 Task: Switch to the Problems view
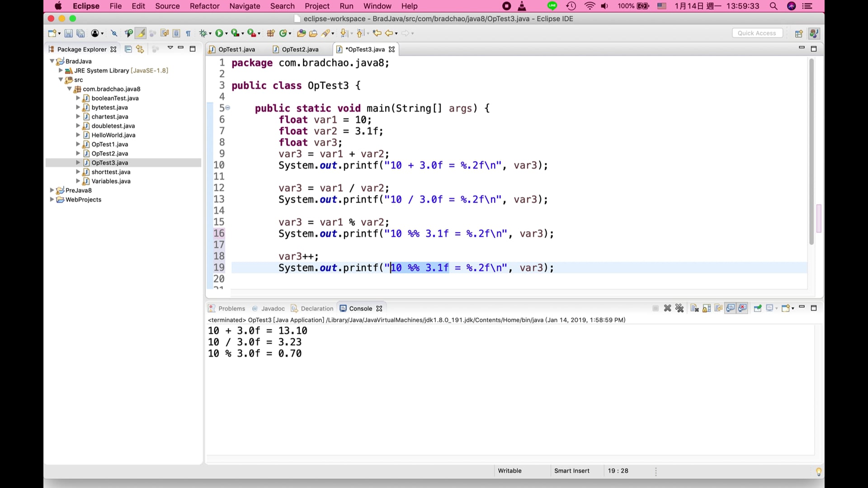(x=231, y=308)
